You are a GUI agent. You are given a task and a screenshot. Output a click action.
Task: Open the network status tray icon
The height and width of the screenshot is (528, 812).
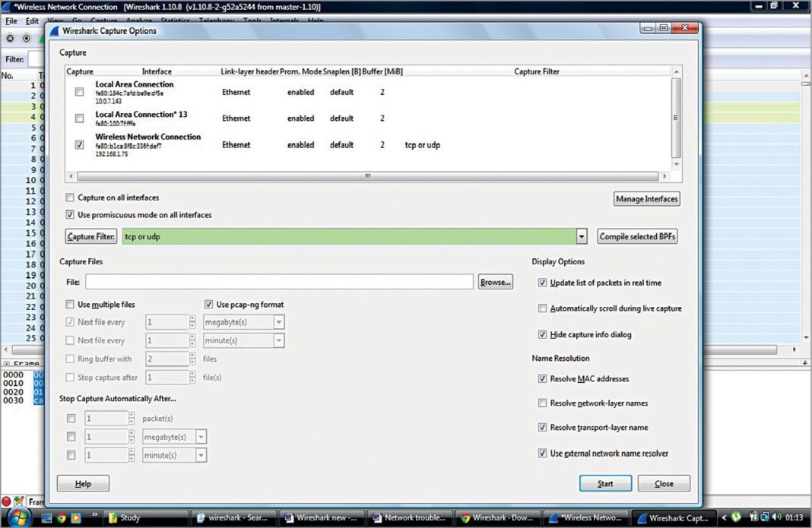point(764,517)
